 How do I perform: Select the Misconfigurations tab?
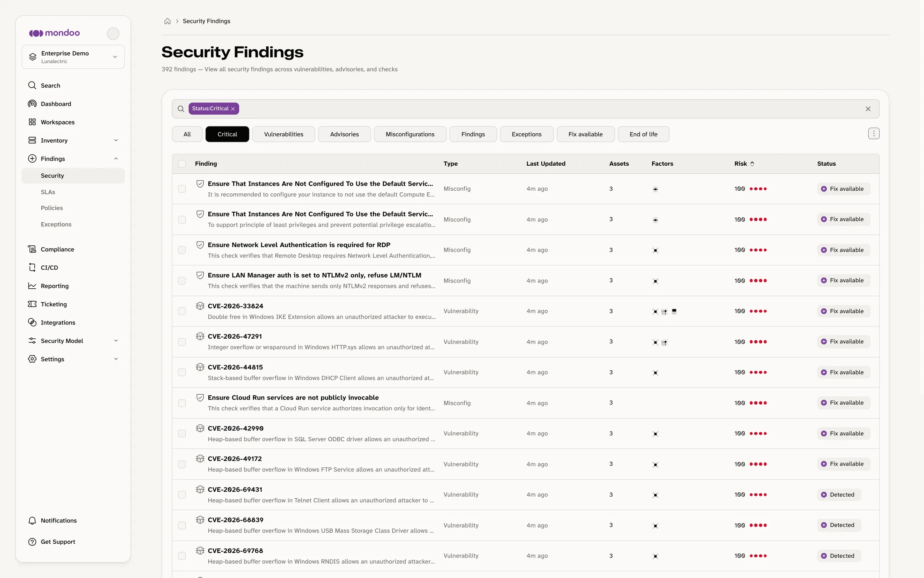click(410, 134)
